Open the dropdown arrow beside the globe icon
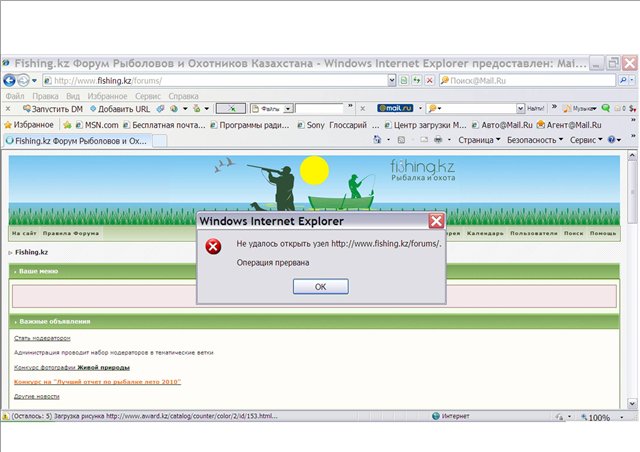Screen dimensions: 640x452 [x=185, y=109]
